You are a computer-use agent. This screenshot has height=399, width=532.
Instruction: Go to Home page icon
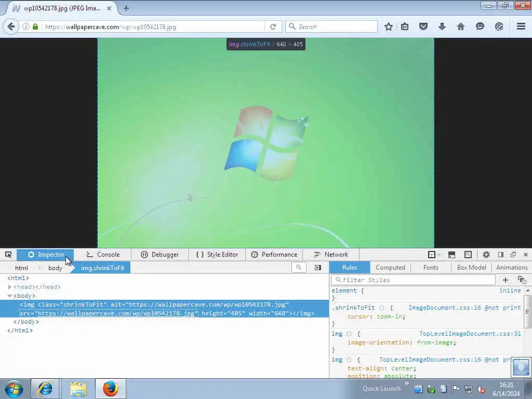(x=461, y=26)
